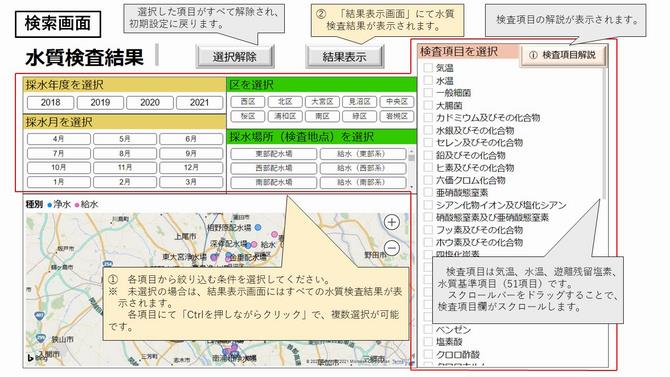The height and width of the screenshot is (377, 670).
Task: Select the 塩素酸 checkbox
Action: [428, 342]
